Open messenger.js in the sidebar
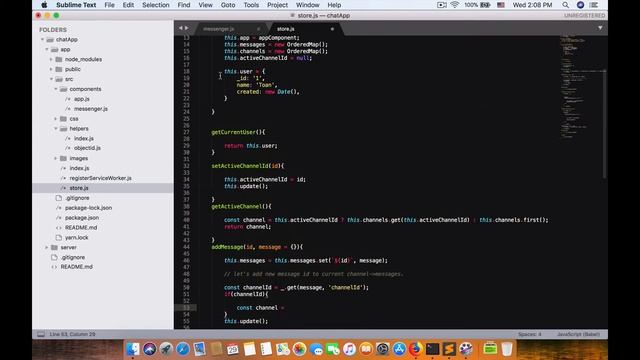The height and width of the screenshot is (360, 640). tap(91, 109)
